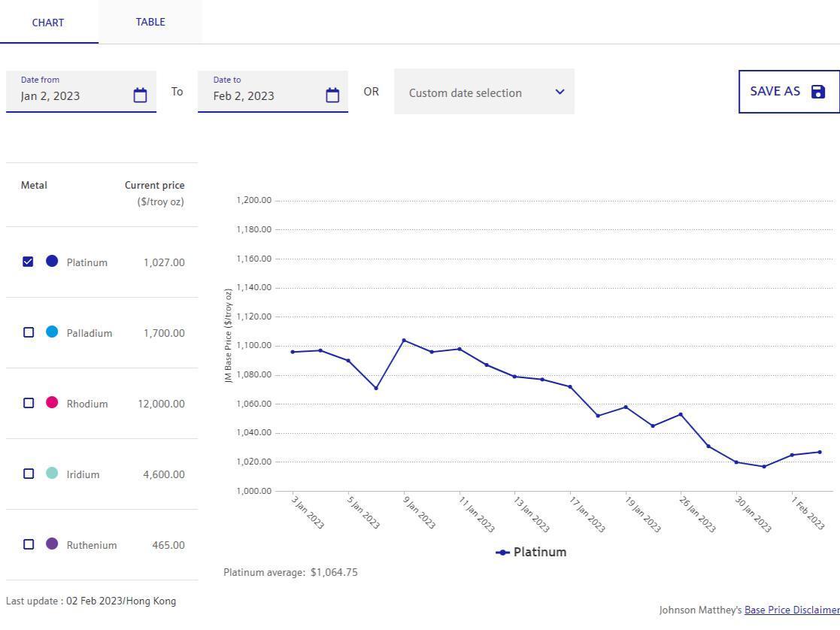Click the purple Ruthenium color dot
Image resolution: width=840 pixels, height=630 pixels.
tap(52, 544)
